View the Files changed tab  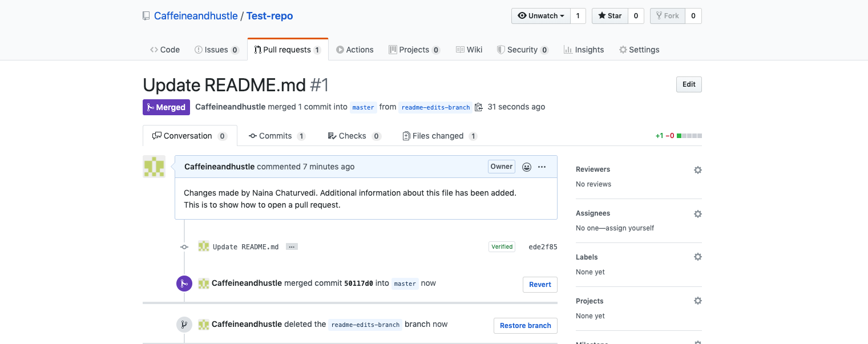pyautogui.click(x=440, y=136)
